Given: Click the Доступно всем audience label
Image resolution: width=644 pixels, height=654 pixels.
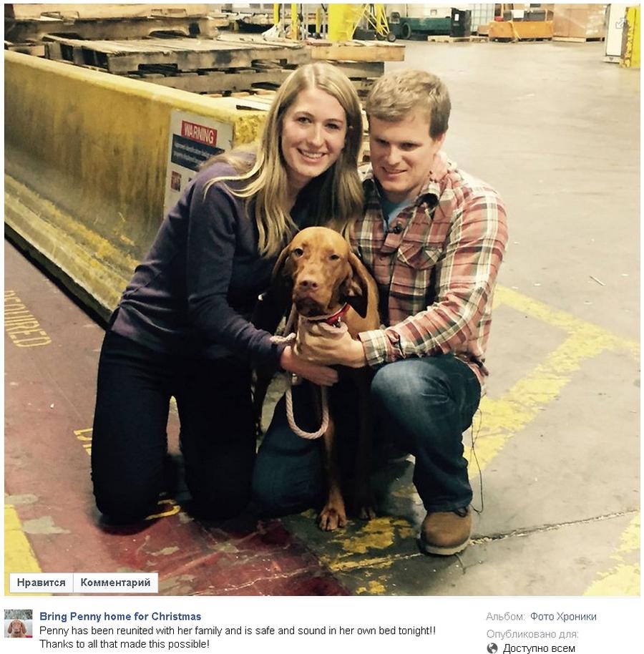Looking at the screenshot, I should click(539, 648).
